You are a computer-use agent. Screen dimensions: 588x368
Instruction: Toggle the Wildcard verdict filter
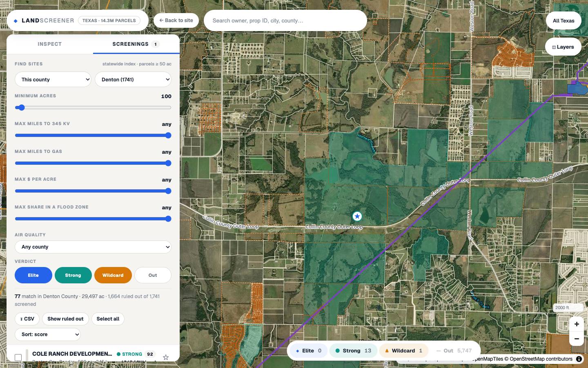[x=113, y=275]
